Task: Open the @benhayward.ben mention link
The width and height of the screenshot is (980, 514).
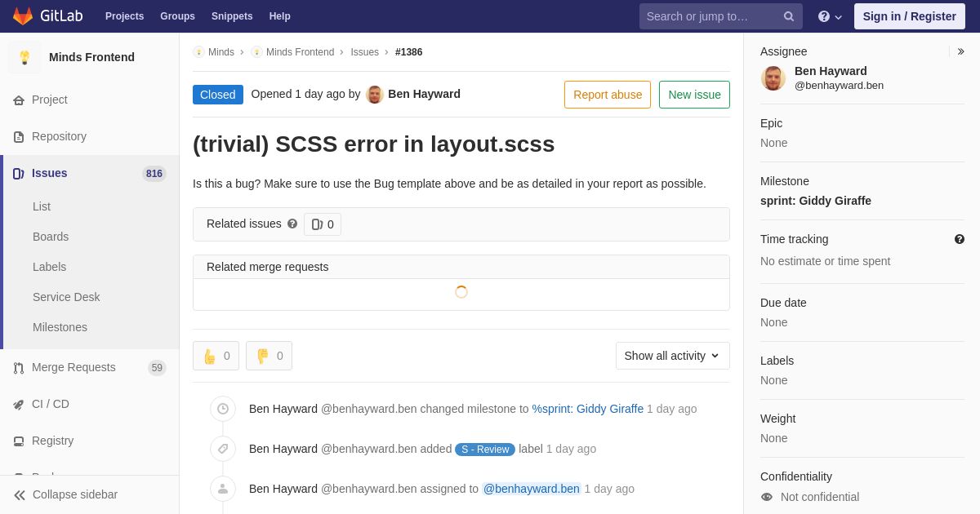Action: click(x=532, y=489)
